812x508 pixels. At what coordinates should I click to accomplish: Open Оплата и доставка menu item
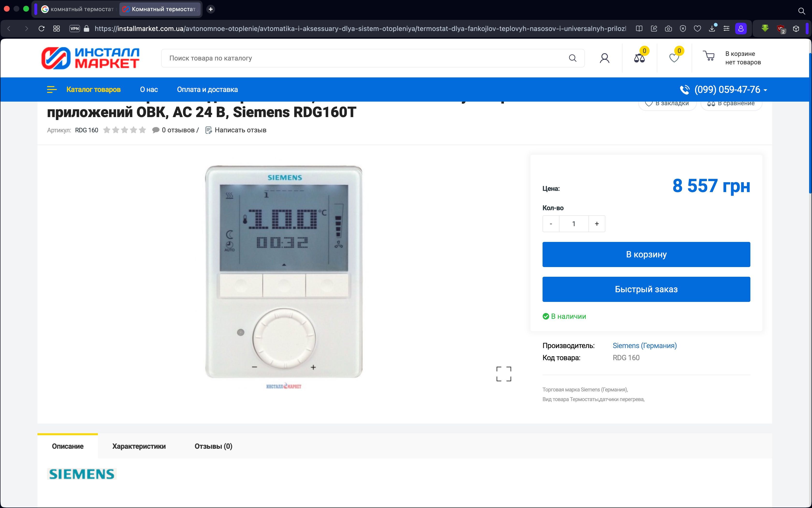pos(207,89)
